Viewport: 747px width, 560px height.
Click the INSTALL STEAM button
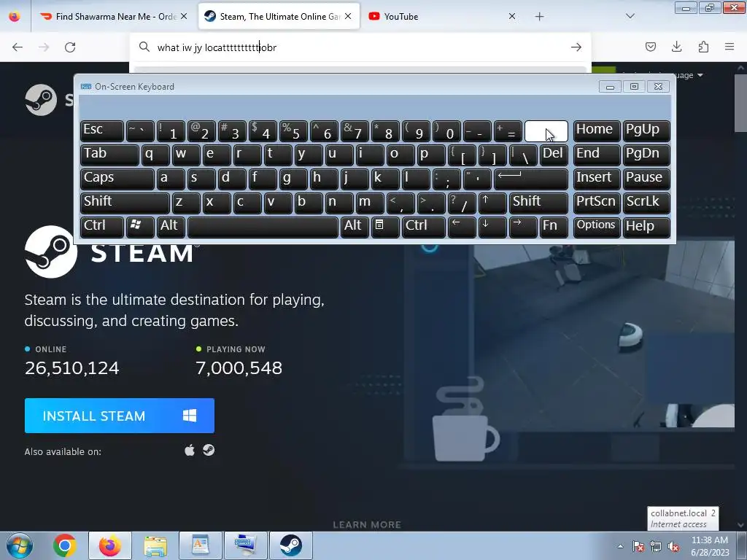(x=120, y=416)
